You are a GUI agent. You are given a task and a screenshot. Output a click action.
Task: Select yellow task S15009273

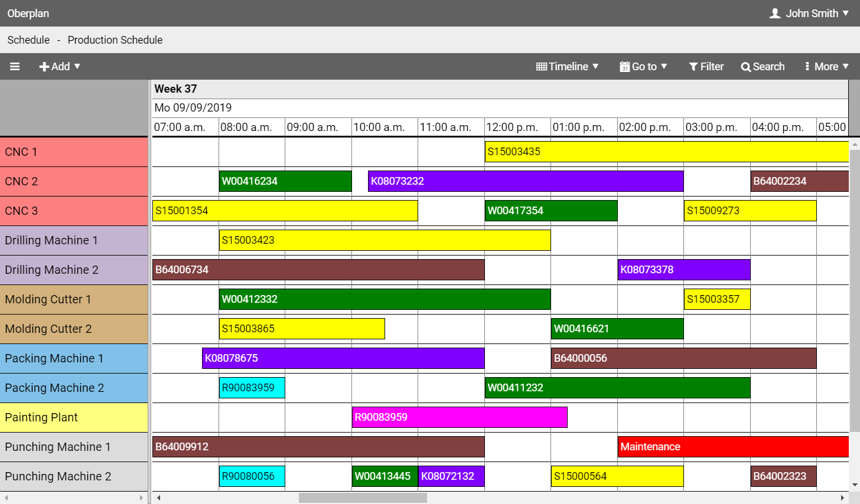(750, 211)
